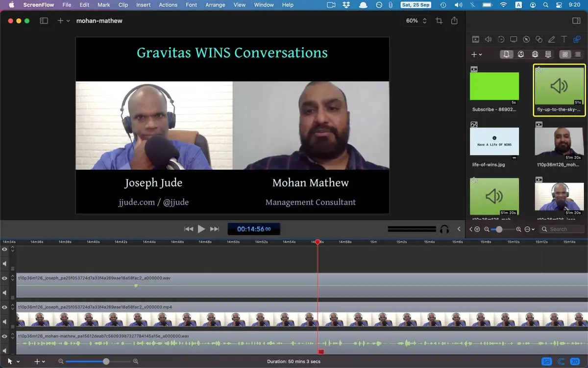Expand the add media plus dropdown
Screen dimensions: 588x368
click(476, 54)
